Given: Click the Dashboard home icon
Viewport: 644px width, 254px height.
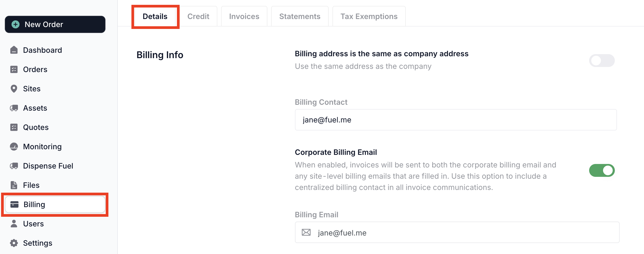Looking at the screenshot, I should click(x=14, y=50).
